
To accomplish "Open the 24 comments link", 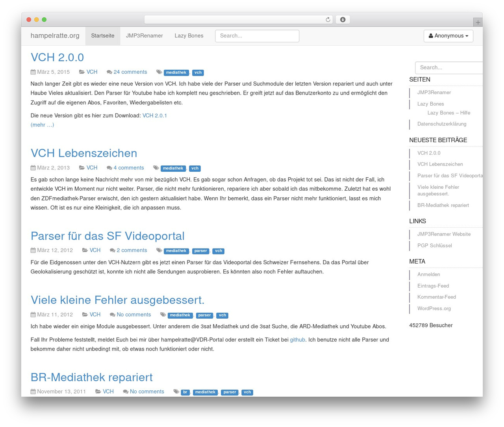I will point(130,72).
